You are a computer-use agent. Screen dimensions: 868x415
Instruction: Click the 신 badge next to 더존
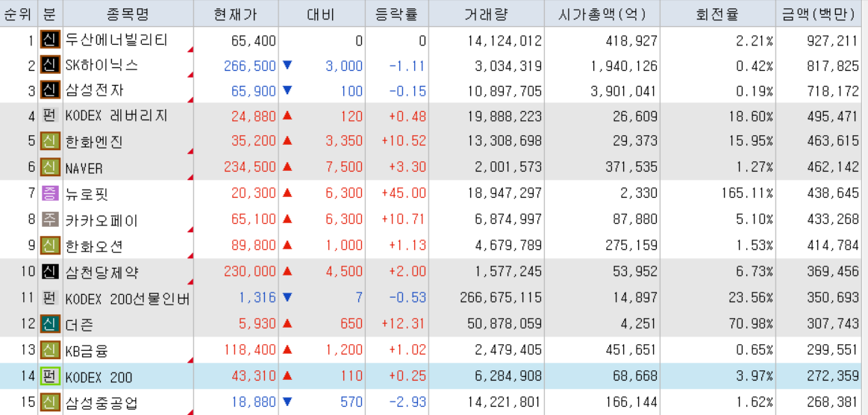(x=50, y=324)
